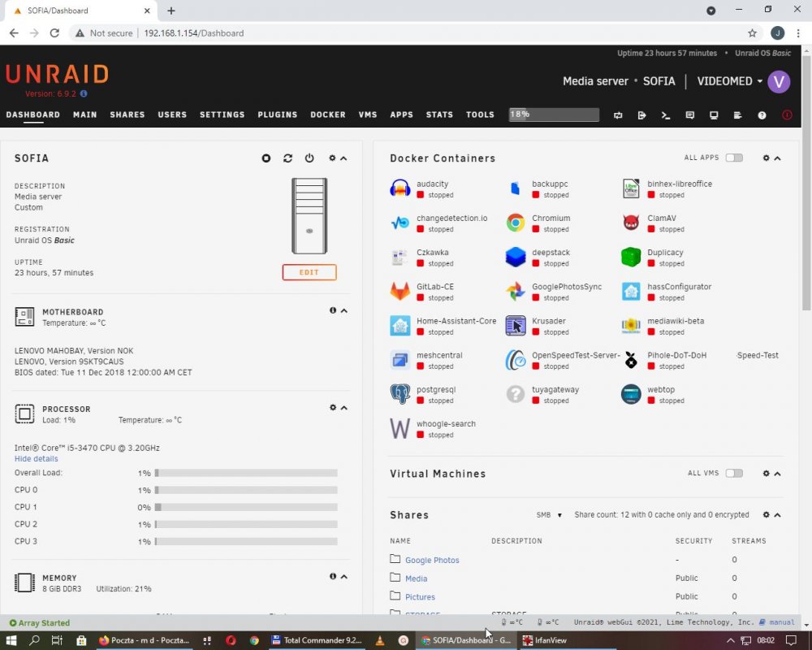The image size is (812, 650).
Task: Go to the MAIN tab
Action: coord(85,115)
